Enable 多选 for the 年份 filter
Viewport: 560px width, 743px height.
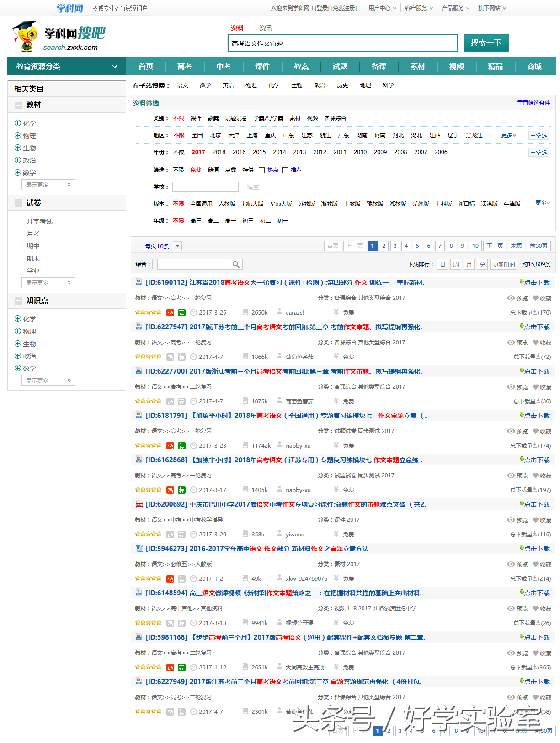point(539,152)
